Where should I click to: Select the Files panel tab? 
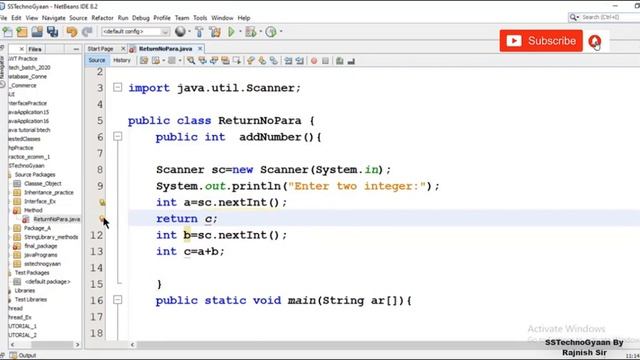pos(35,49)
